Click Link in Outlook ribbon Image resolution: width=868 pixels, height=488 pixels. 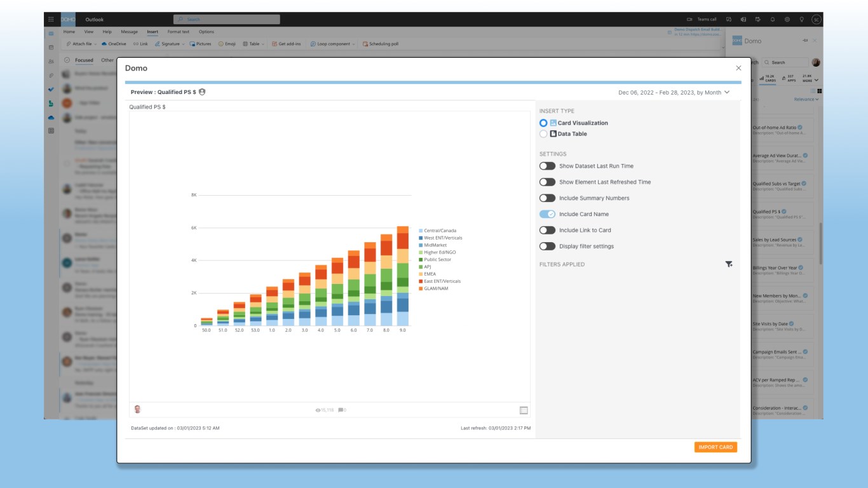(x=140, y=44)
